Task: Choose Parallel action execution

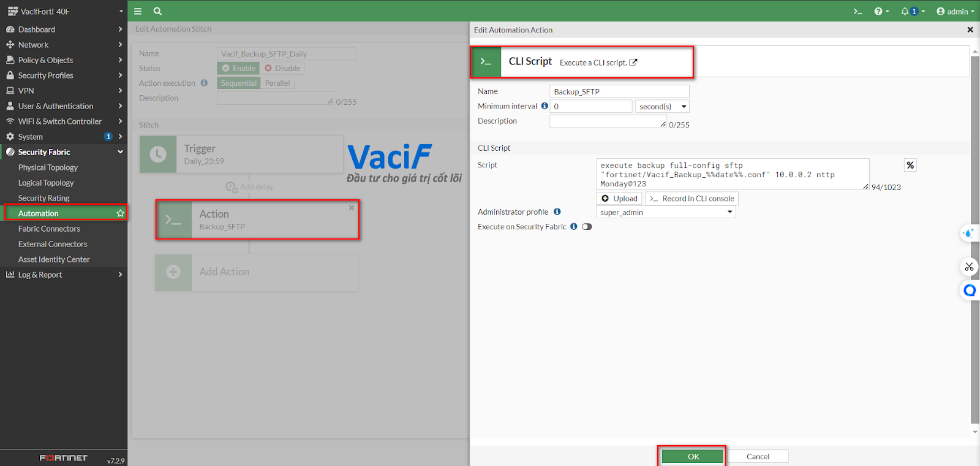Action: point(277,83)
